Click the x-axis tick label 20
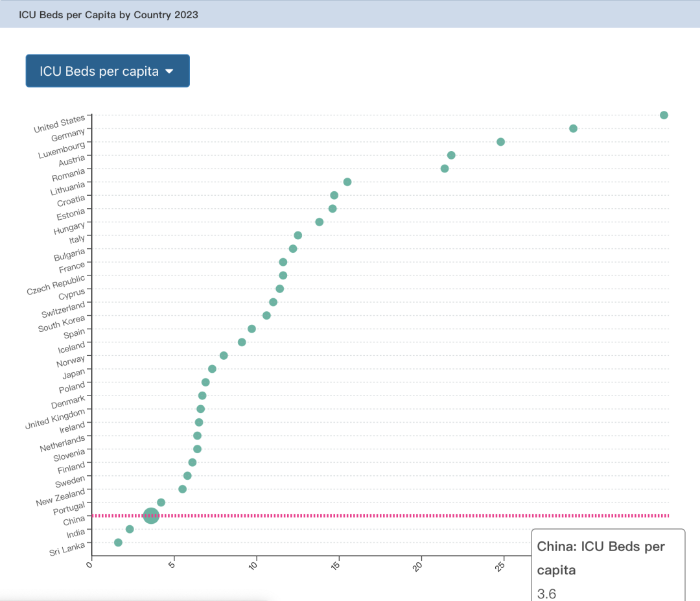 coord(417,566)
